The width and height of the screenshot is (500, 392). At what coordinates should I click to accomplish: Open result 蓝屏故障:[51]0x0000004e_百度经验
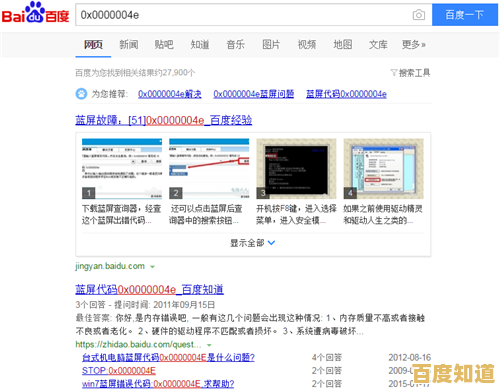tap(164, 120)
